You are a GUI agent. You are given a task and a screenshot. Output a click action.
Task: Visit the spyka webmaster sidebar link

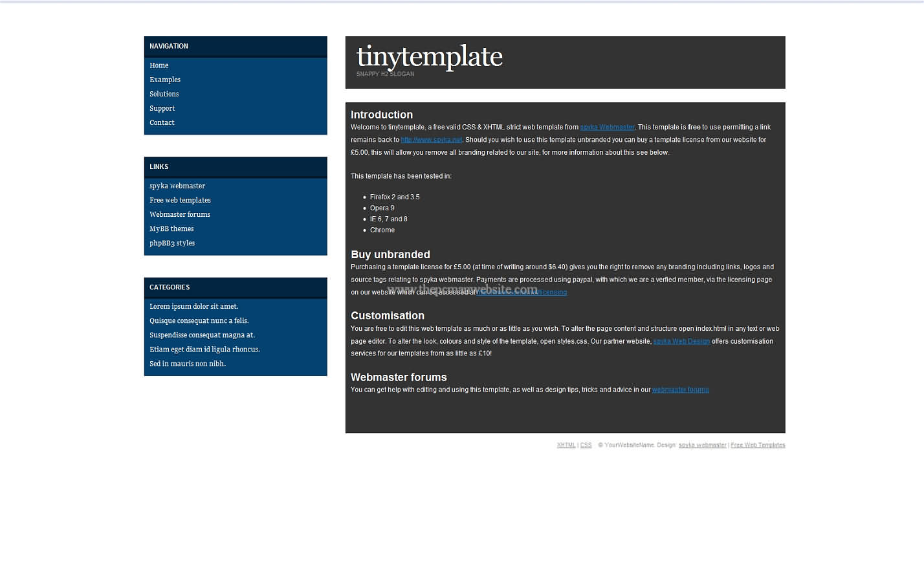(177, 186)
